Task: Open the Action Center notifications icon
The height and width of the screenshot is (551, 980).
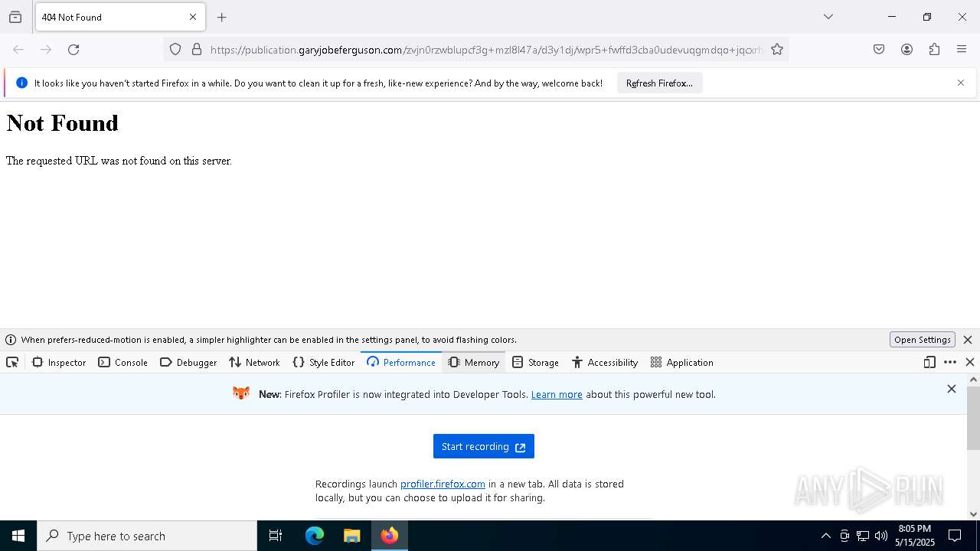Action: [x=955, y=536]
